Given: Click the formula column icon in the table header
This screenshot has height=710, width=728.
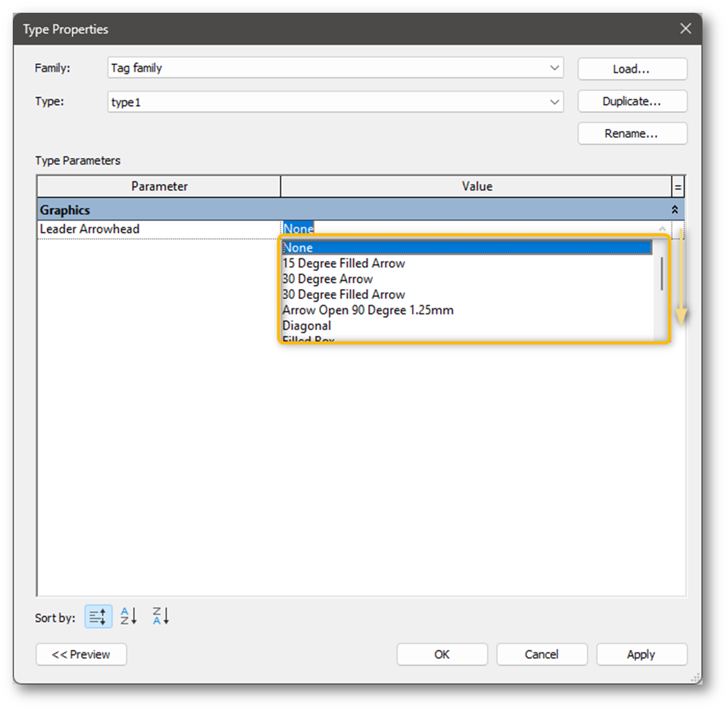Looking at the screenshot, I should point(677,186).
